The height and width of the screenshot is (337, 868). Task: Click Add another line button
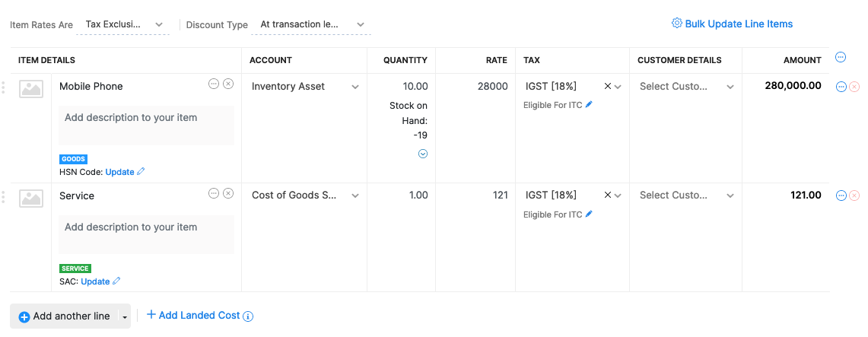(x=64, y=316)
